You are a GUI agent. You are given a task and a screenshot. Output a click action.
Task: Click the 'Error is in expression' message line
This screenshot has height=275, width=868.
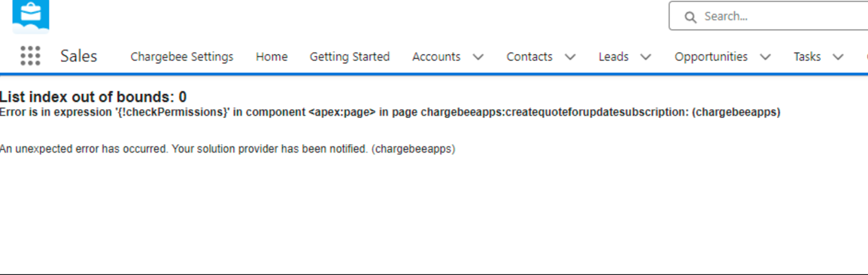point(390,112)
